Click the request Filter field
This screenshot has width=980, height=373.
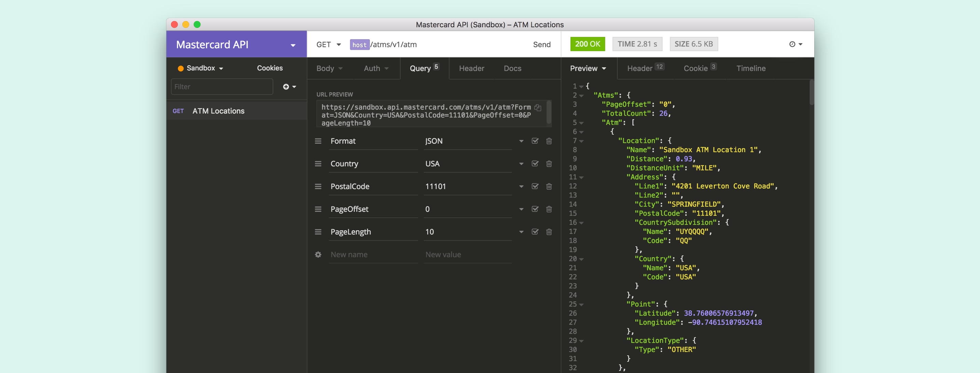222,87
